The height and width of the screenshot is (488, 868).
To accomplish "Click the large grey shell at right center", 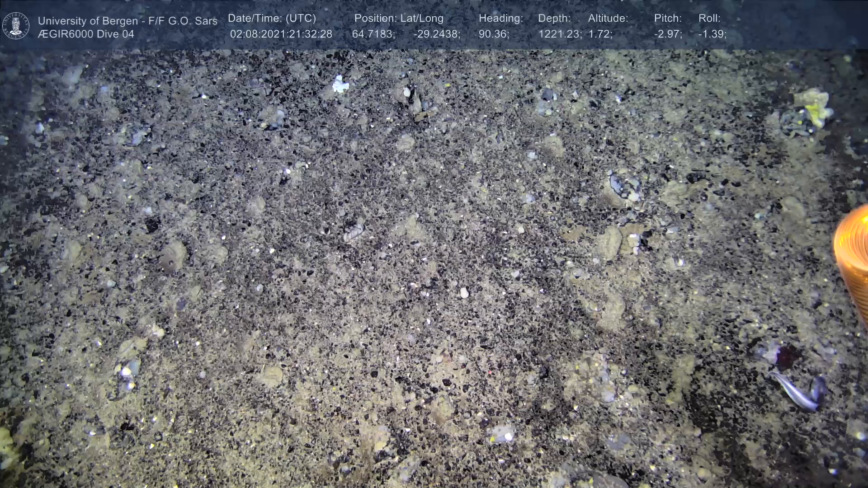I will tap(624, 186).
